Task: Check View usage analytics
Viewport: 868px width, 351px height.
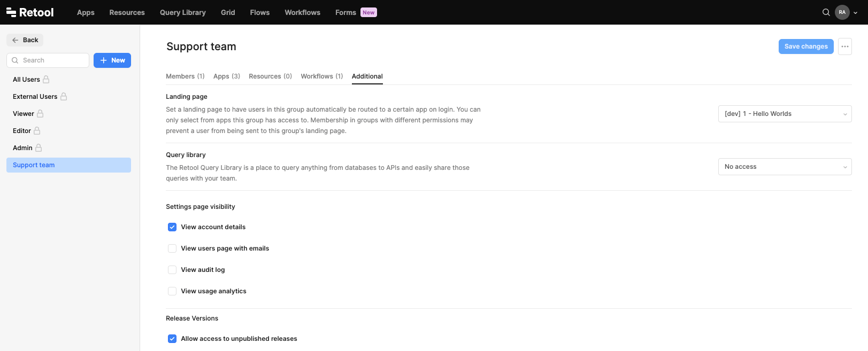Action: click(172, 291)
